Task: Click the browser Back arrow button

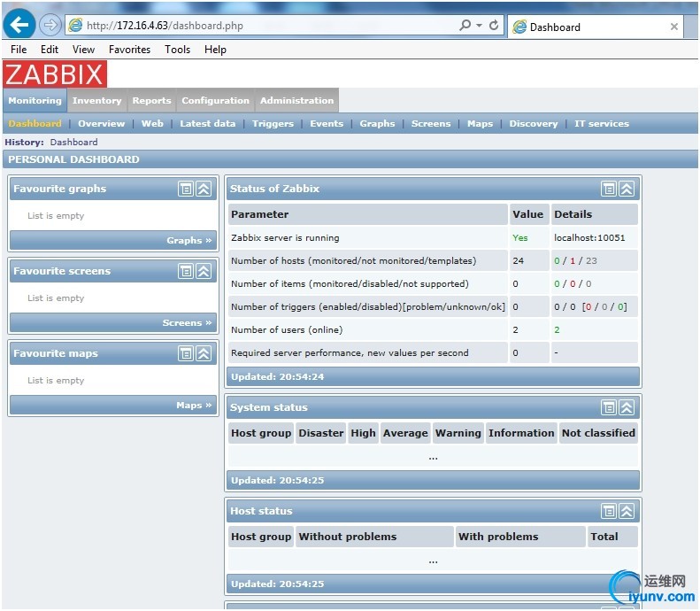Action: pos(19,24)
